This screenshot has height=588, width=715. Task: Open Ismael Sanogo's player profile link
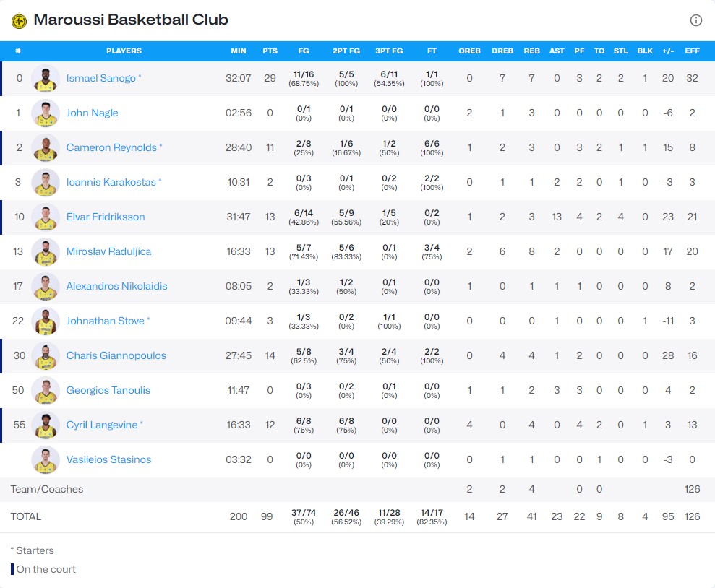[x=100, y=78]
